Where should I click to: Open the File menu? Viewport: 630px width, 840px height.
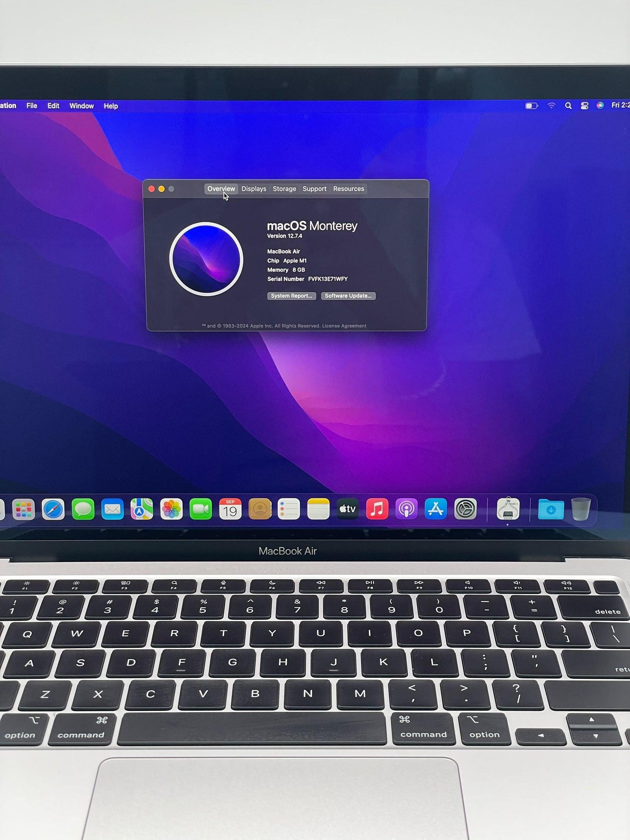tap(32, 106)
